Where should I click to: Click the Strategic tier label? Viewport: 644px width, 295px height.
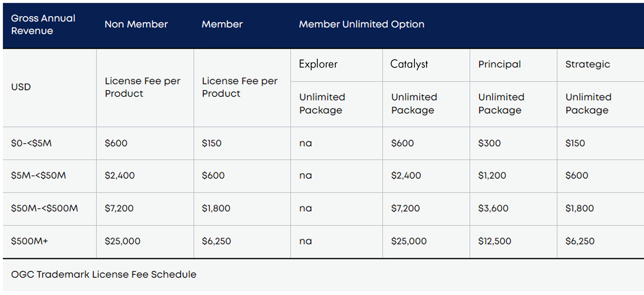(x=588, y=64)
